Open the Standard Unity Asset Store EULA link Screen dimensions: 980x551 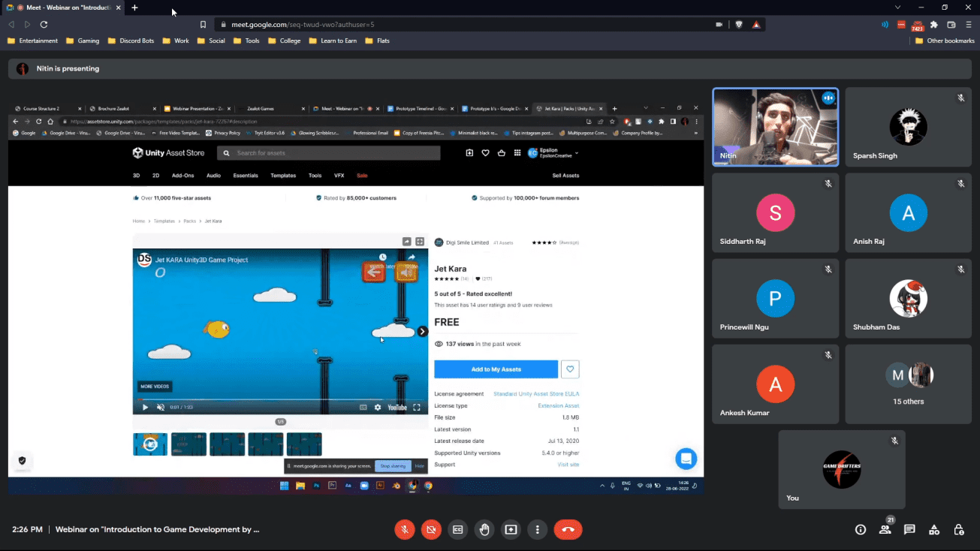point(536,394)
